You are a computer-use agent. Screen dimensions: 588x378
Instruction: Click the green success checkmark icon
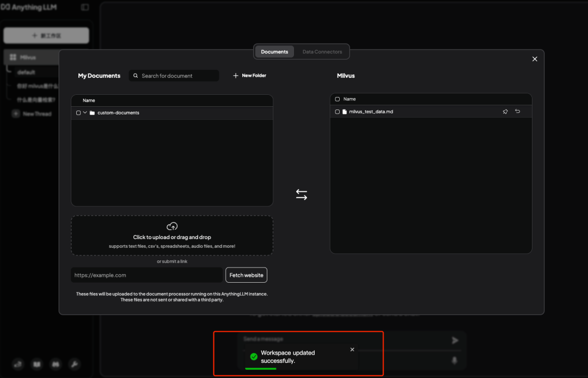pyautogui.click(x=254, y=356)
